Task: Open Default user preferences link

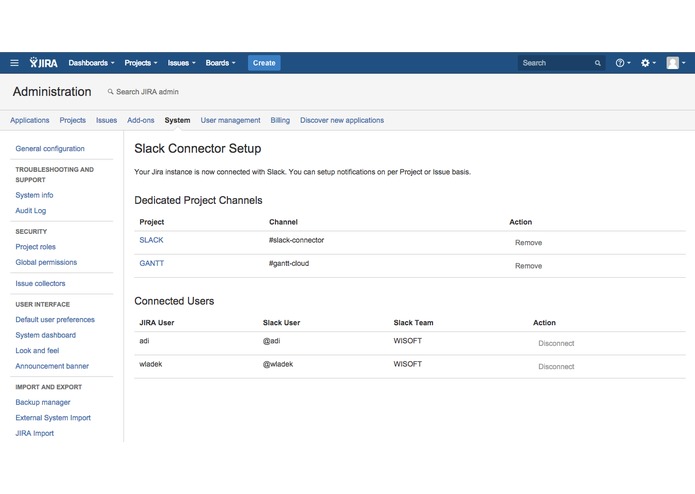Action: [55, 319]
